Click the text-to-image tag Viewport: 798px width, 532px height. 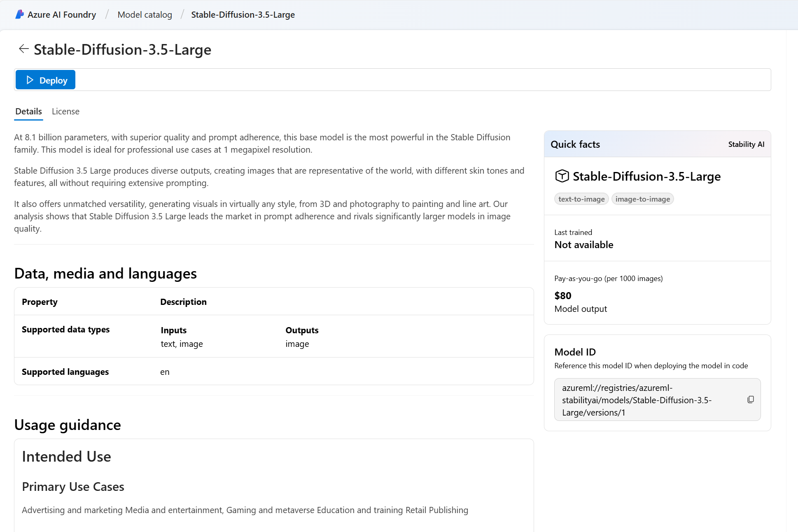click(581, 199)
